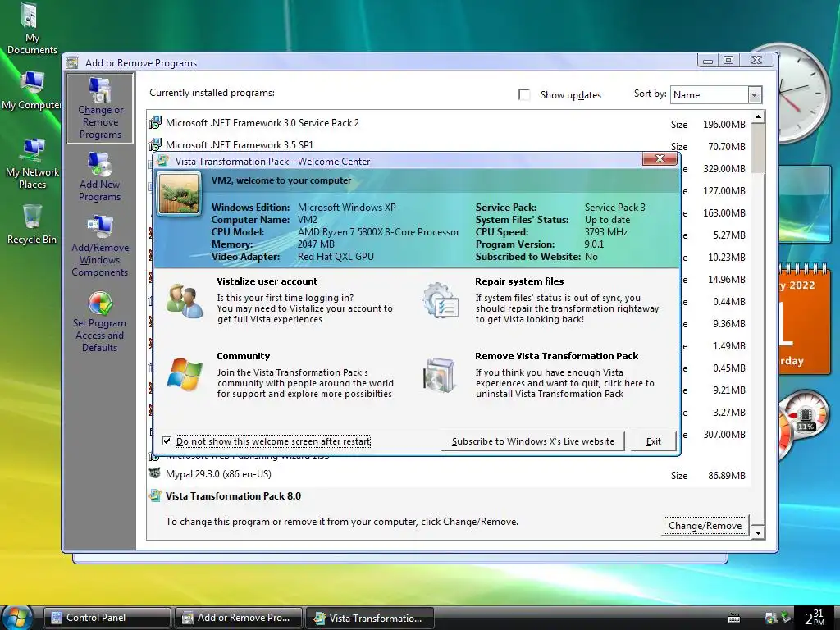Viewport: 840px width, 630px height.
Task: Click the program list scroll down arrow
Action: click(758, 533)
